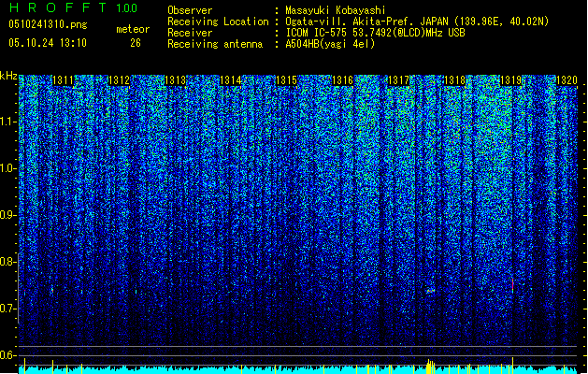
Task: Click the A504HB(yagi 4el) antenna text
Action: [330, 44]
